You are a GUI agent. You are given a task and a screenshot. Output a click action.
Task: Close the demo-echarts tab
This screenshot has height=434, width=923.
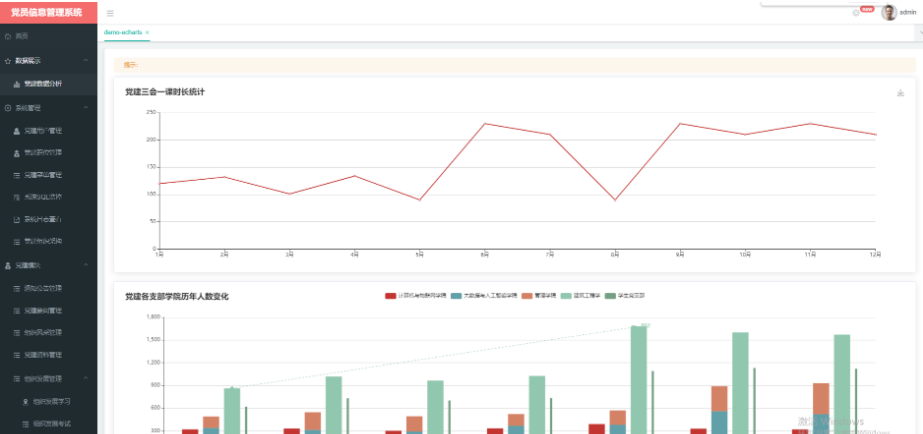tap(147, 32)
